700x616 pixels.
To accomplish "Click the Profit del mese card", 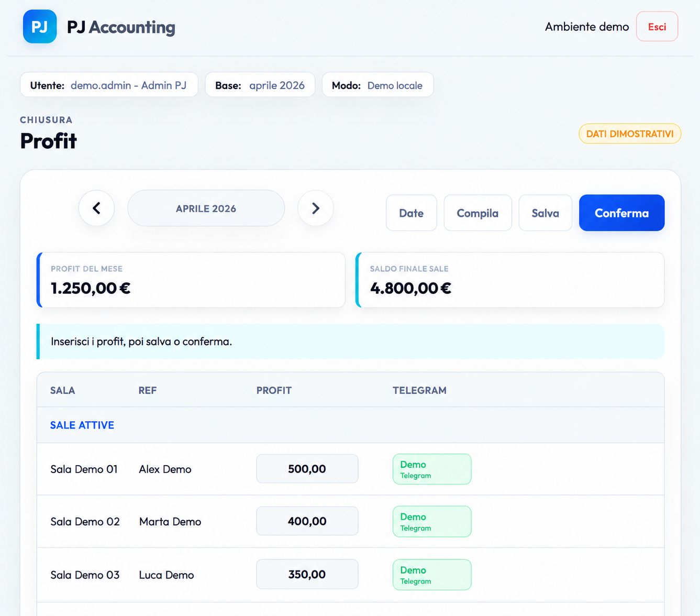I will (191, 280).
